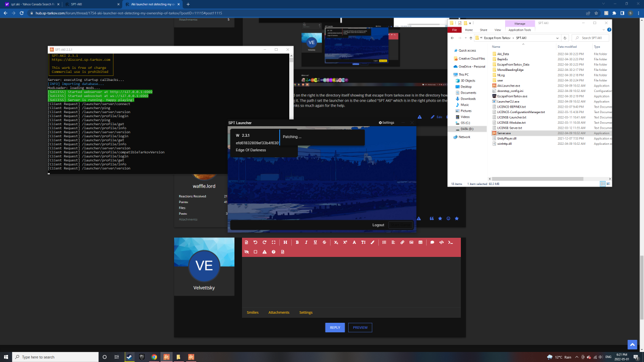Click Explorer's Refresh button beside address bar

565,38
